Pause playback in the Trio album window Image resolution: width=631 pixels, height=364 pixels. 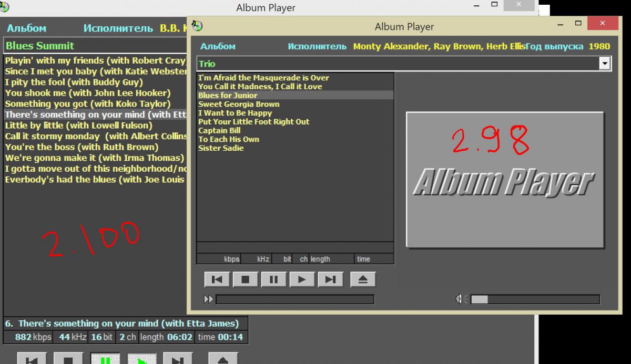click(x=273, y=279)
